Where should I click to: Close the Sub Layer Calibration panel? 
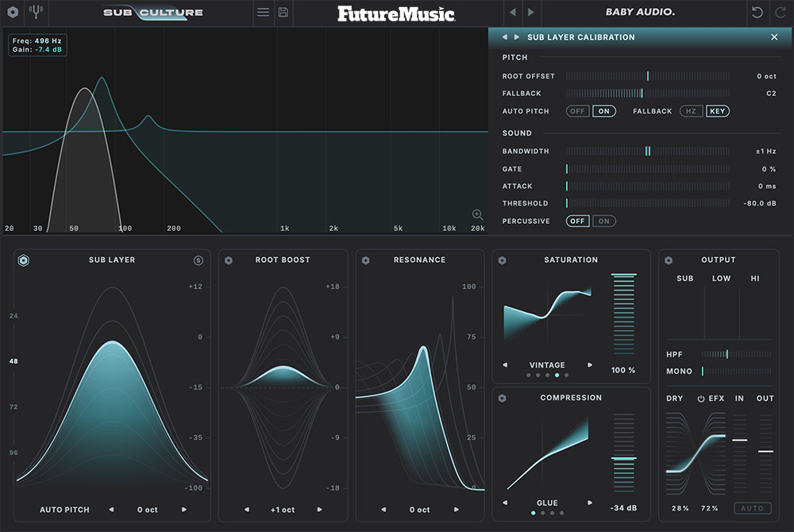coord(774,37)
